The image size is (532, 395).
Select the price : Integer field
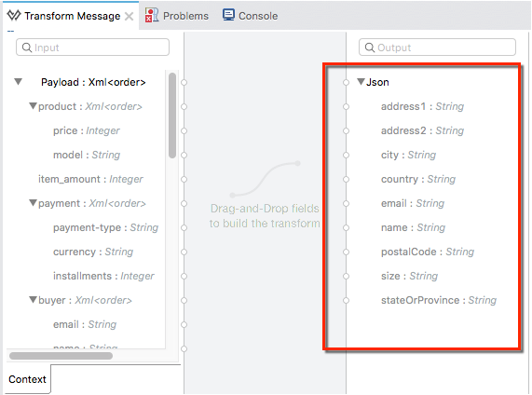(x=86, y=130)
